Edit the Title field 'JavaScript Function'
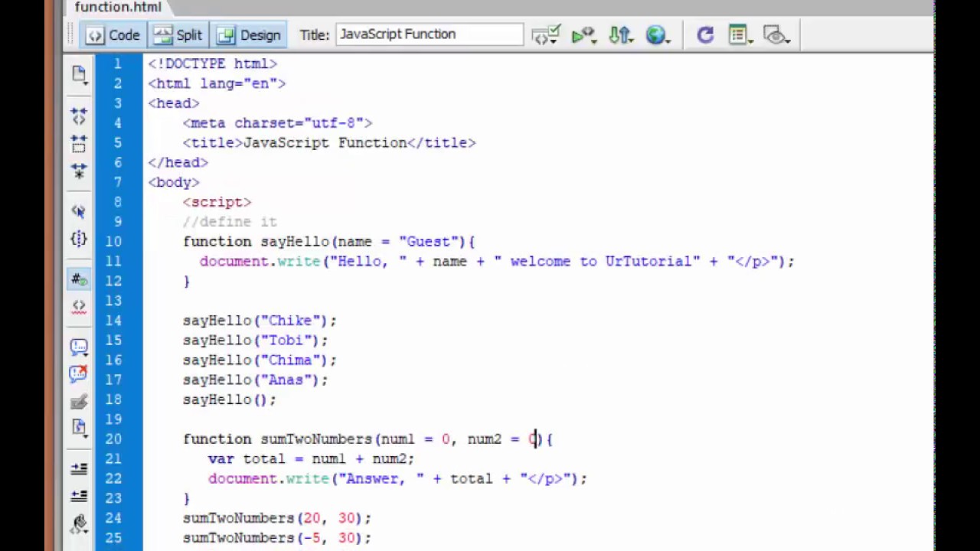Viewport: 980px width, 551px height. [429, 34]
